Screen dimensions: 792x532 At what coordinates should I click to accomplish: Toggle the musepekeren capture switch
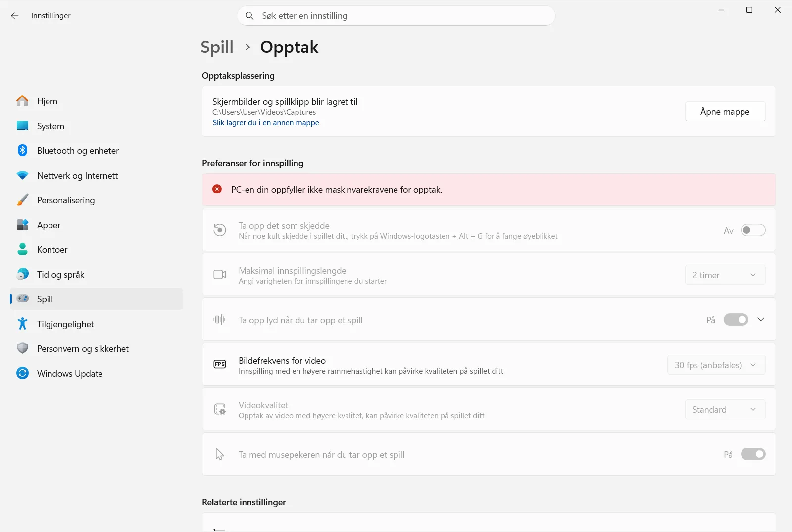pyautogui.click(x=753, y=454)
